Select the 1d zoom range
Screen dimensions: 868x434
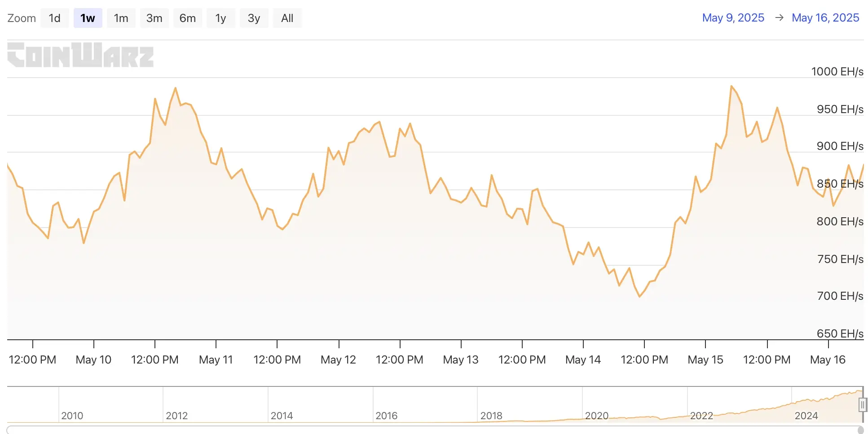[55, 18]
